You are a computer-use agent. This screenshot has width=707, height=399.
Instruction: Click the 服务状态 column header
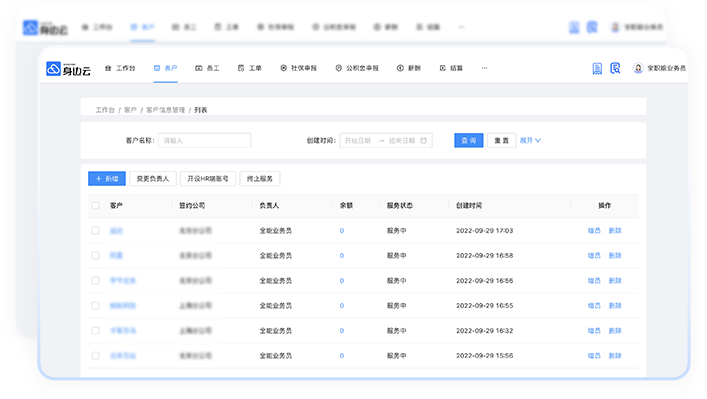(x=399, y=206)
